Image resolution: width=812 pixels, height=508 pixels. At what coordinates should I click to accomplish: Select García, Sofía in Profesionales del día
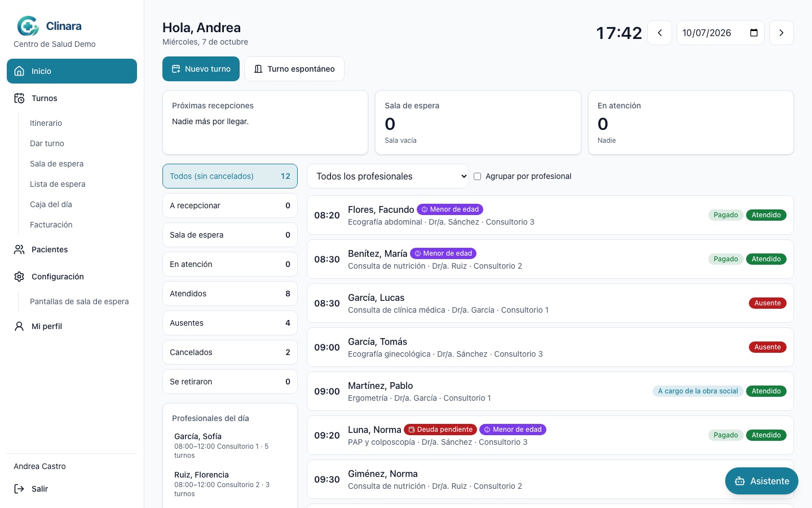pyautogui.click(x=230, y=445)
